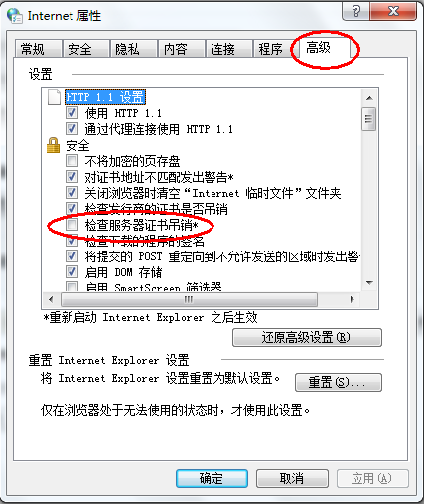Select the HTTP 1.1 设置 page icon

(x=54, y=97)
